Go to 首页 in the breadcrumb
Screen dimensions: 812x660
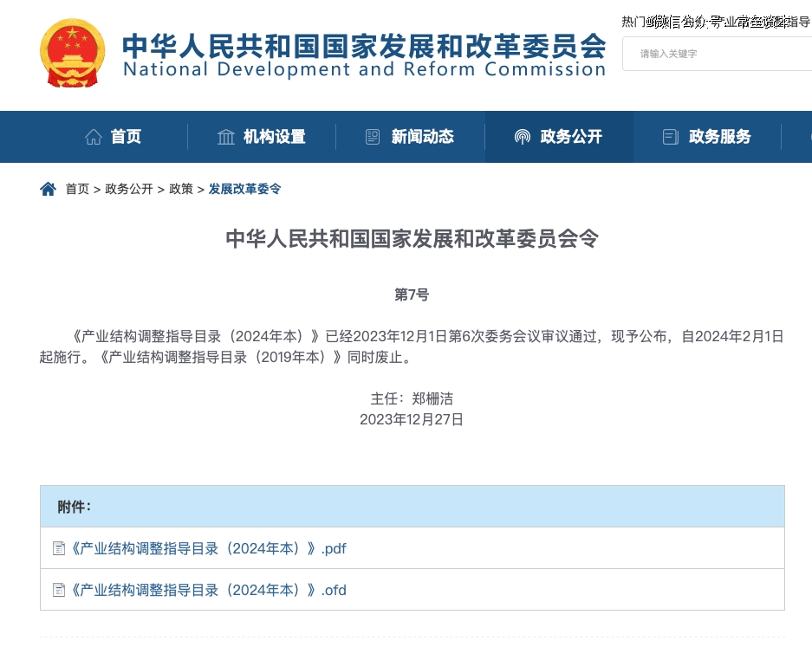(77, 189)
